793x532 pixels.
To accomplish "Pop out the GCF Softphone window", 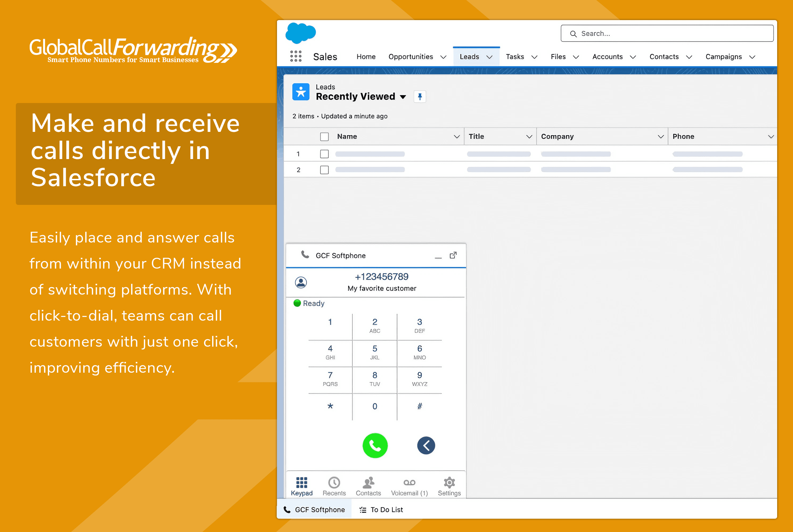I will coord(453,255).
